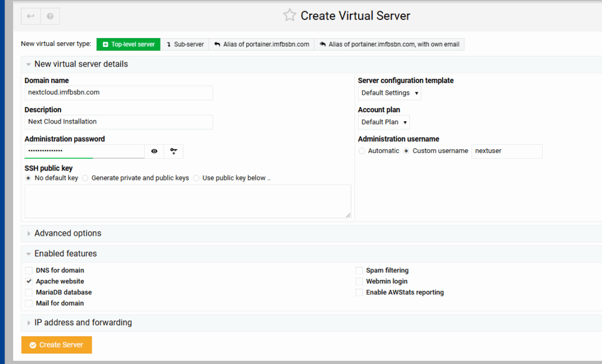Expand the Advanced options section

click(x=68, y=233)
